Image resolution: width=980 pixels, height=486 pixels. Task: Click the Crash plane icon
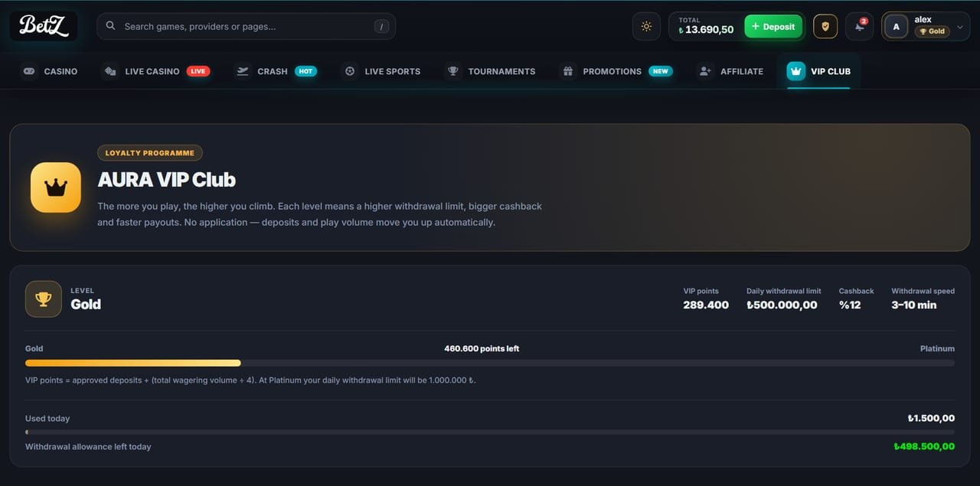243,71
